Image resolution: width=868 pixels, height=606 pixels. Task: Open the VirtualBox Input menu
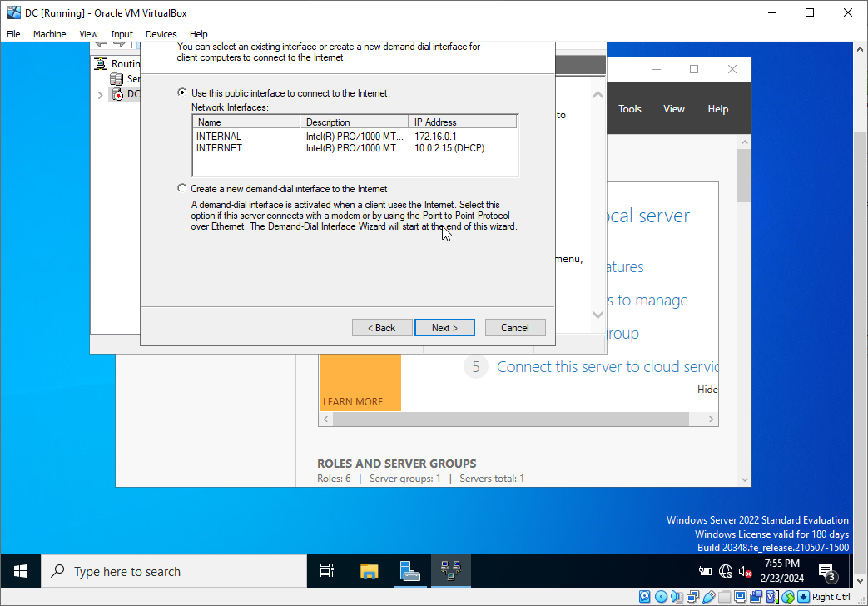pyautogui.click(x=122, y=34)
